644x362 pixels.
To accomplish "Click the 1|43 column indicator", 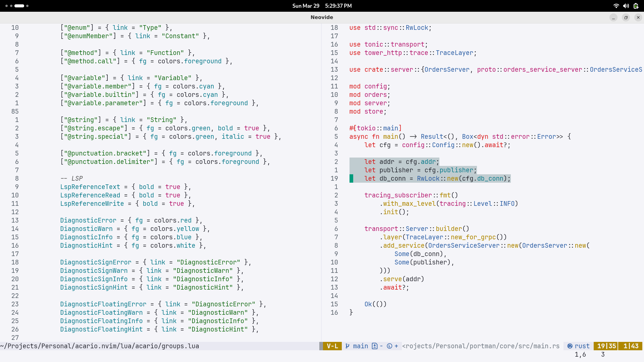I will (x=631, y=346).
